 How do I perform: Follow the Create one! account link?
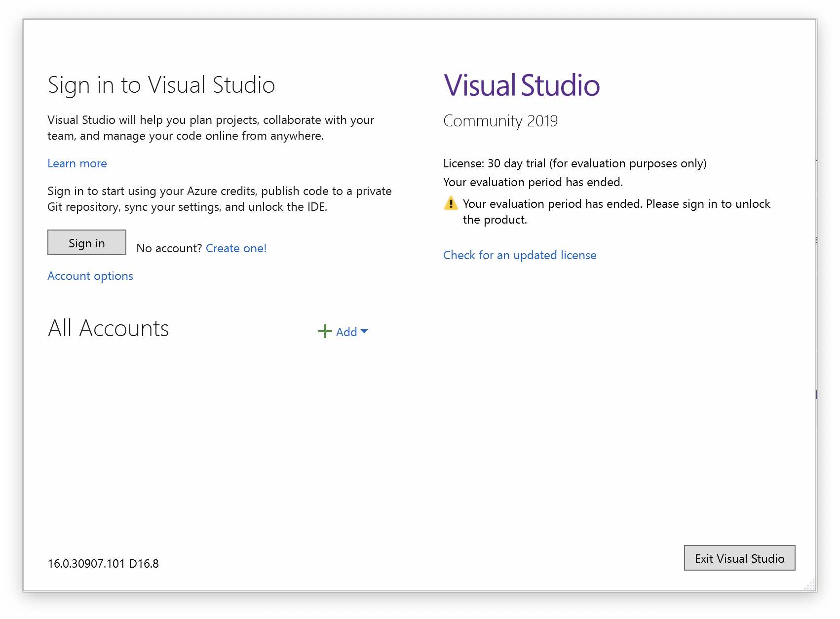[x=236, y=248]
